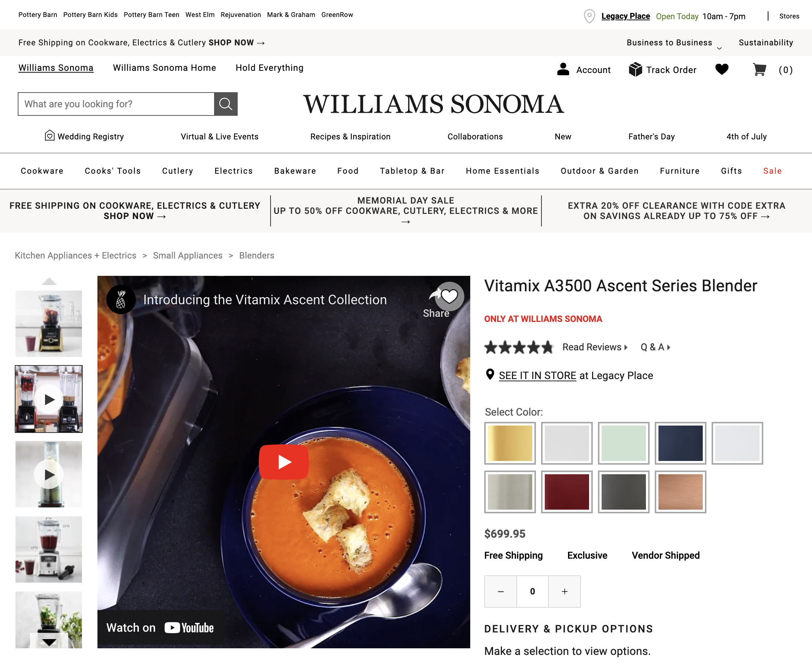Play the YouTube video red button
The width and height of the screenshot is (812, 666).
284,462
